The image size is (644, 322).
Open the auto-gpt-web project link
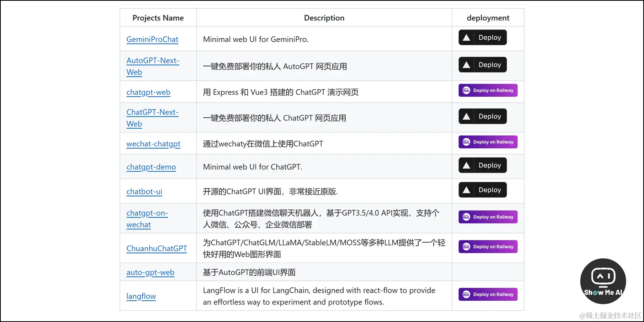pyautogui.click(x=150, y=272)
